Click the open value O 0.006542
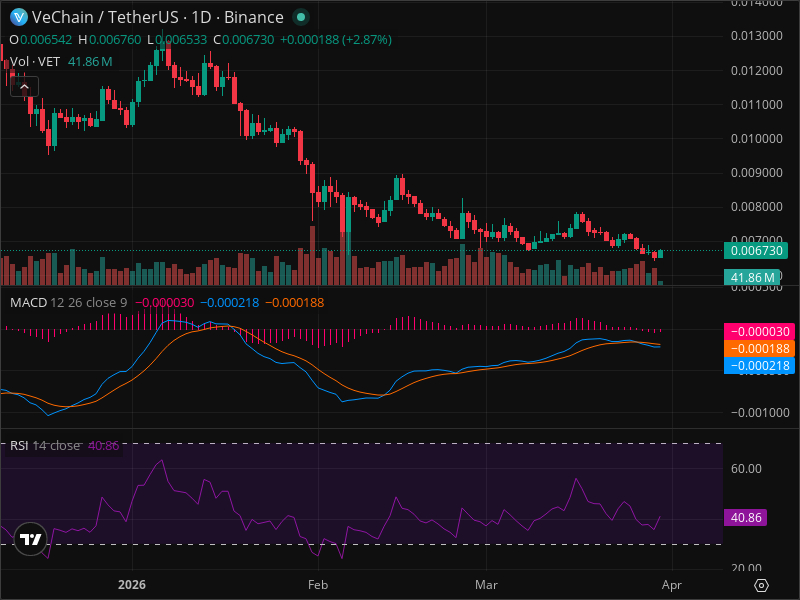Screen dimensions: 800x600 (41, 40)
